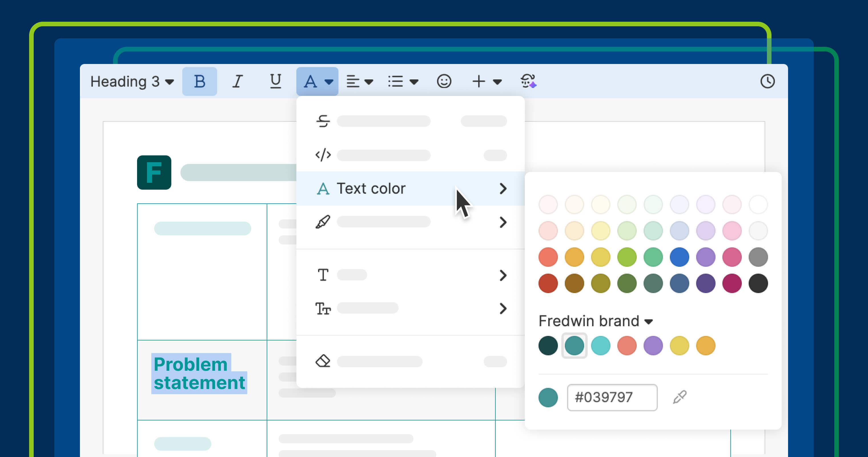Open the Heading 3 style dropdown

pyautogui.click(x=132, y=81)
